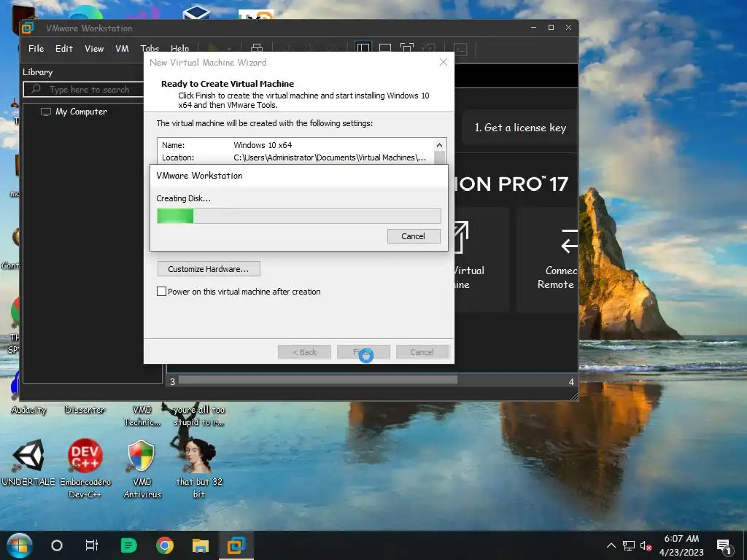Click the taskbar clock showing 6:07 AM
This screenshot has width=747, height=560.
coord(681,545)
